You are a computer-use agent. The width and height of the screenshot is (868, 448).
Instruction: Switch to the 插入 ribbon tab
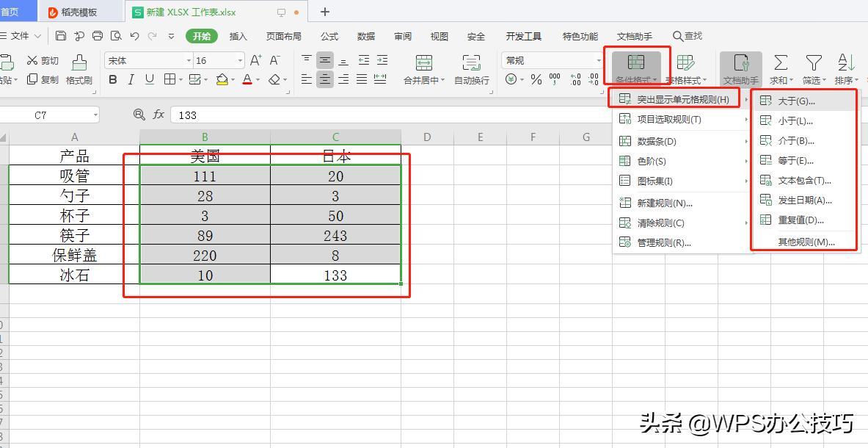click(238, 36)
